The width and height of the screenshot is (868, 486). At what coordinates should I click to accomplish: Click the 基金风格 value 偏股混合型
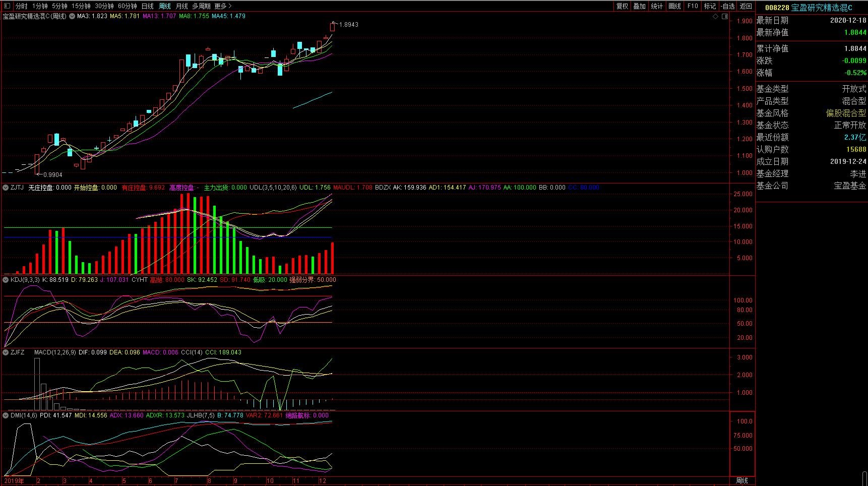pyautogui.click(x=846, y=113)
